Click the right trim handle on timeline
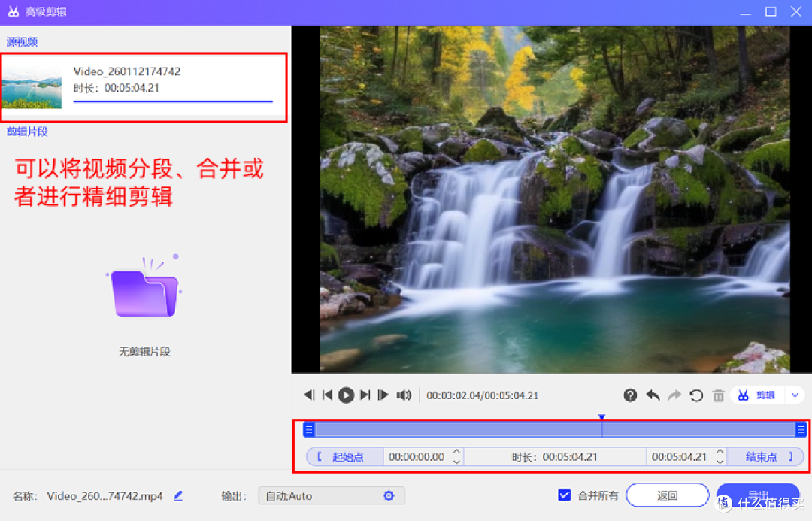 click(x=801, y=429)
